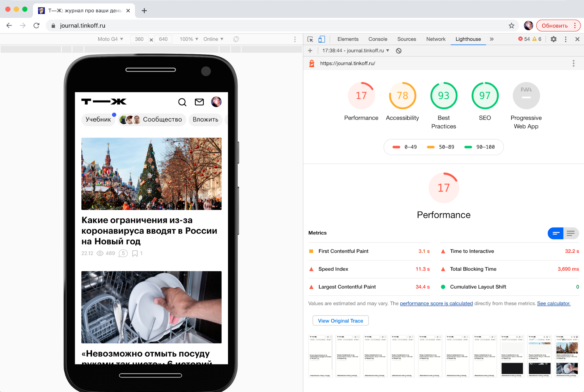
Task: Start a new Lighthouse audit plus icon
Action: [310, 51]
